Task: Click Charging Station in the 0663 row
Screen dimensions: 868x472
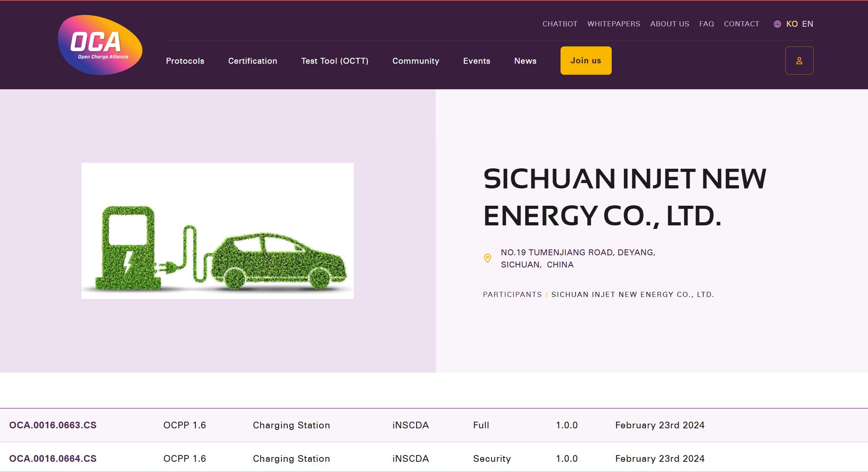Action: tap(291, 425)
